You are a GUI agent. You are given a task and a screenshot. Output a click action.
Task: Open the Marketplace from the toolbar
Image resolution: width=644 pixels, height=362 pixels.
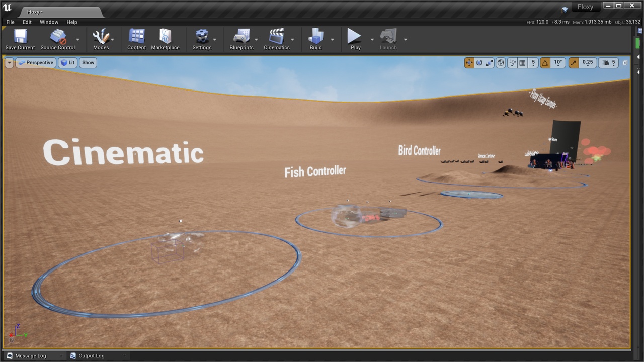[165, 39]
